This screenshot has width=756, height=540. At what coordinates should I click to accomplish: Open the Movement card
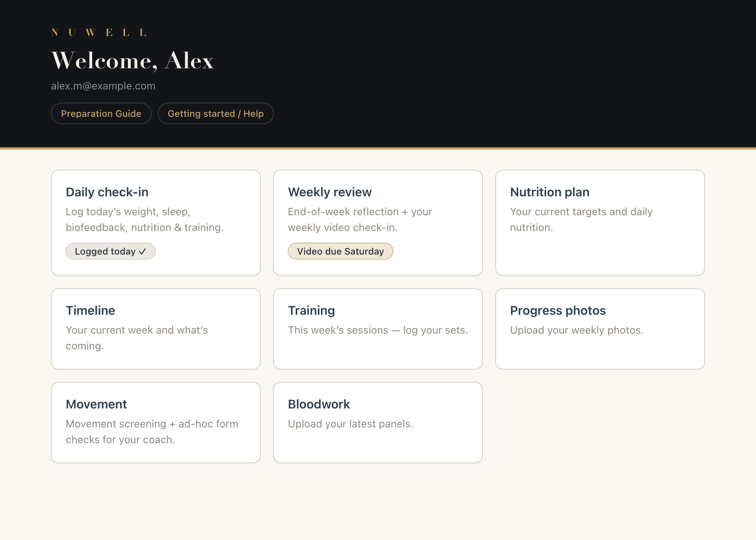[x=156, y=422]
